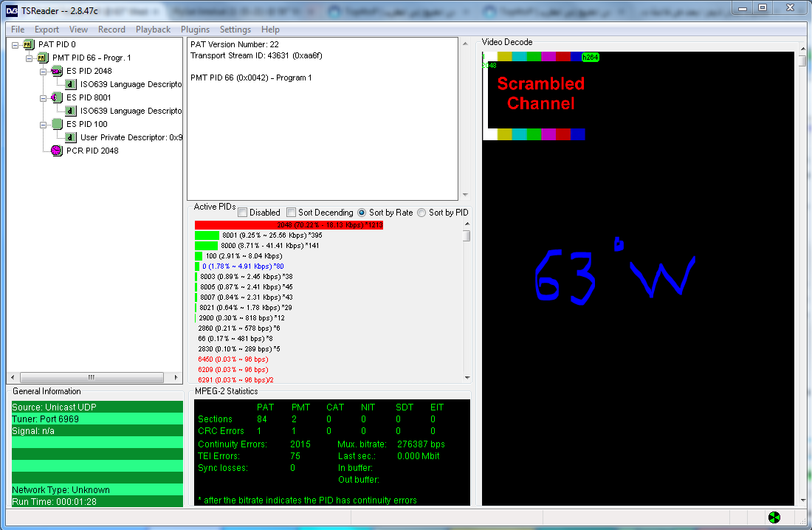812x530 pixels.
Task: Open the Plugins menu
Action: [195, 30]
